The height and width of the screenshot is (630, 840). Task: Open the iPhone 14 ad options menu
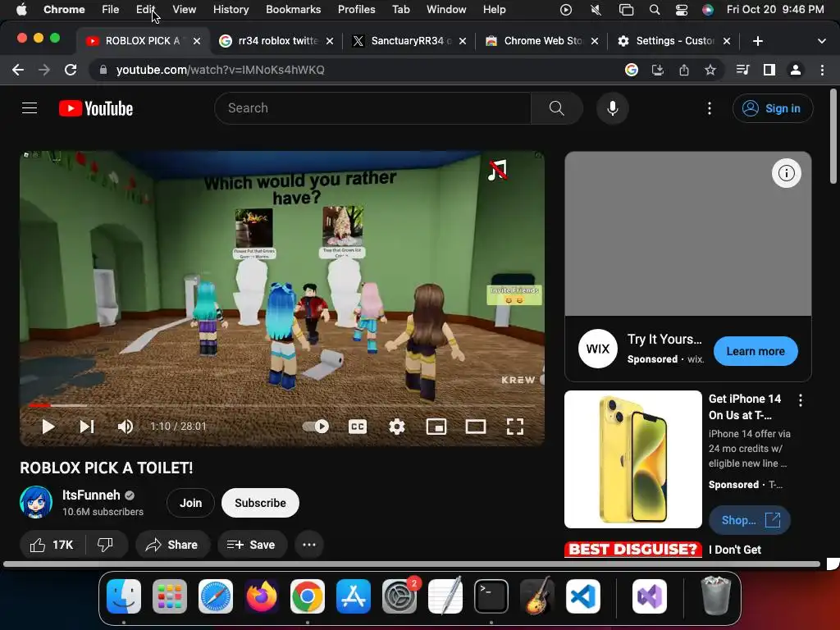pyautogui.click(x=801, y=400)
